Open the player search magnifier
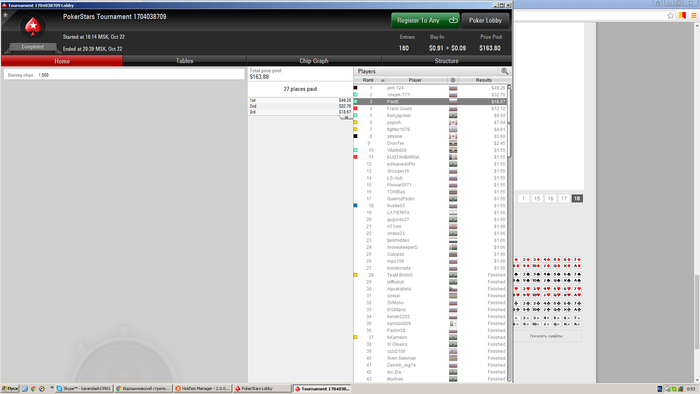This screenshot has width=700, height=394. pyautogui.click(x=504, y=71)
